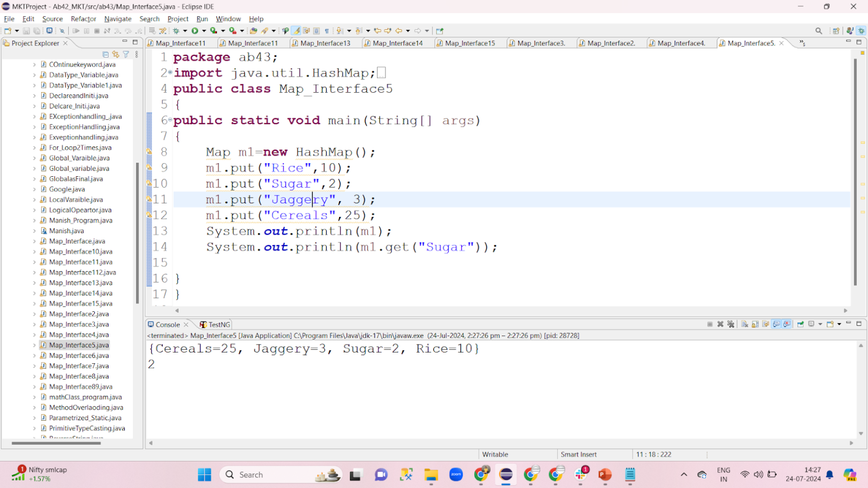
Task: Click the External Tools run icon
Action: point(232,30)
